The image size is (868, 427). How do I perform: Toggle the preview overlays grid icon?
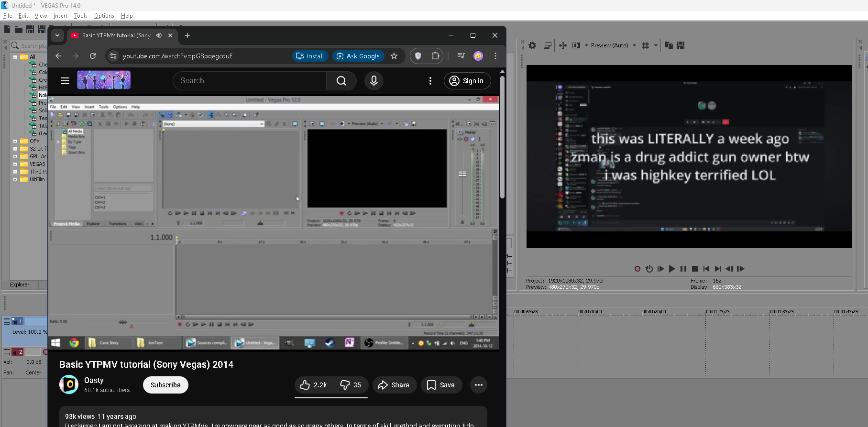tap(646, 45)
